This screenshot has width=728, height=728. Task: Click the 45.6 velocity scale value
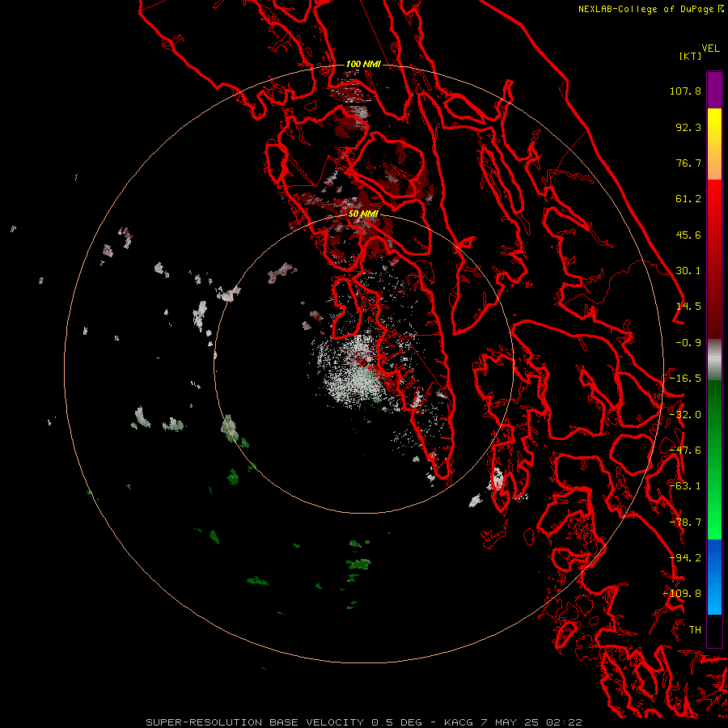688,235
